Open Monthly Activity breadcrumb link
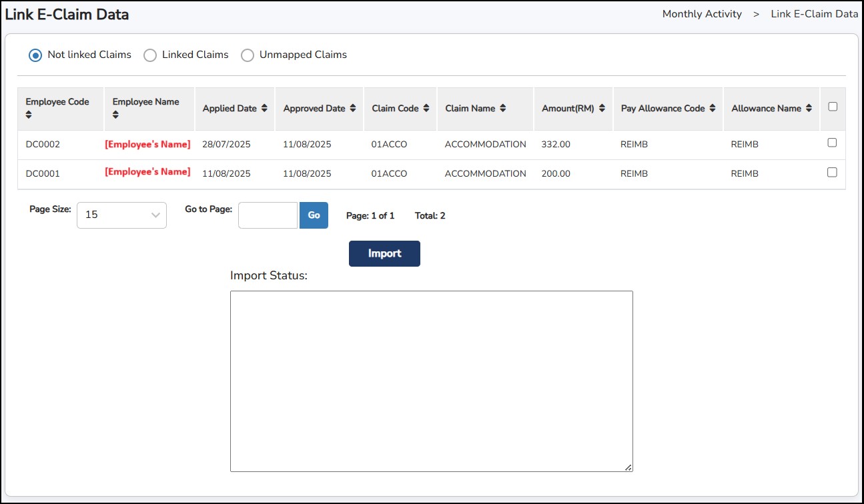Image resolution: width=864 pixels, height=504 pixels. (x=701, y=14)
